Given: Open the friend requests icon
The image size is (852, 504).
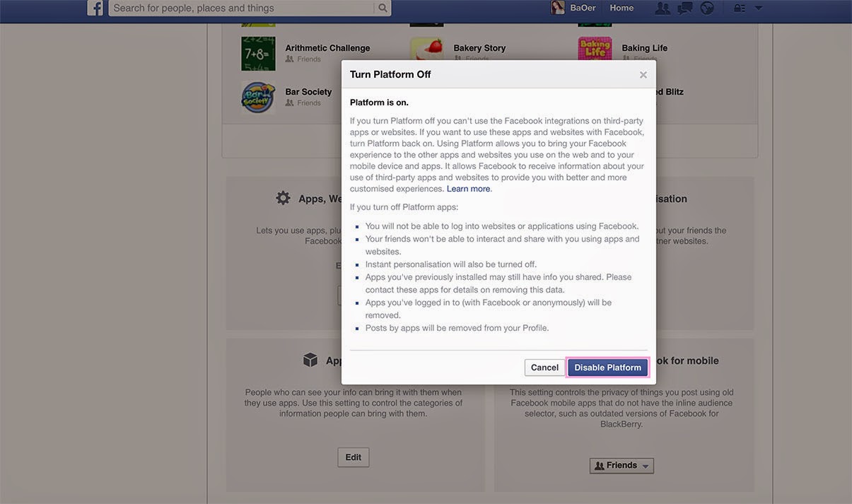Looking at the screenshot, I should point(663,8).
